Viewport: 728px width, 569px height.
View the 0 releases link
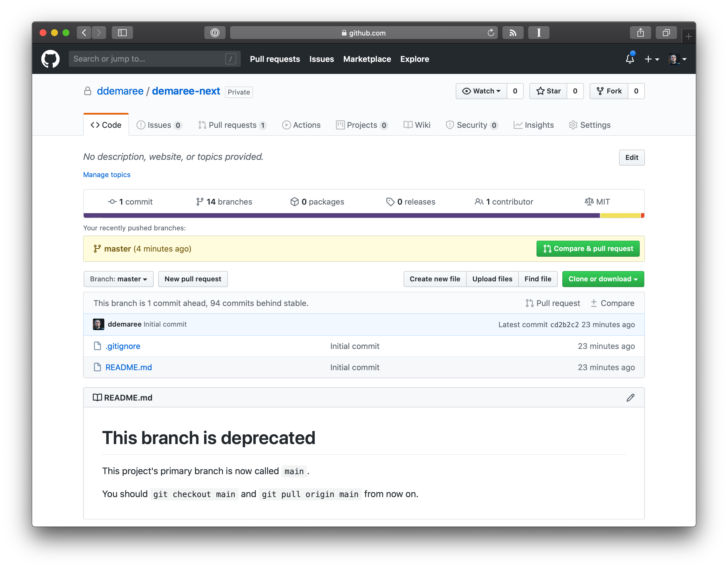(x=411, y=201)
